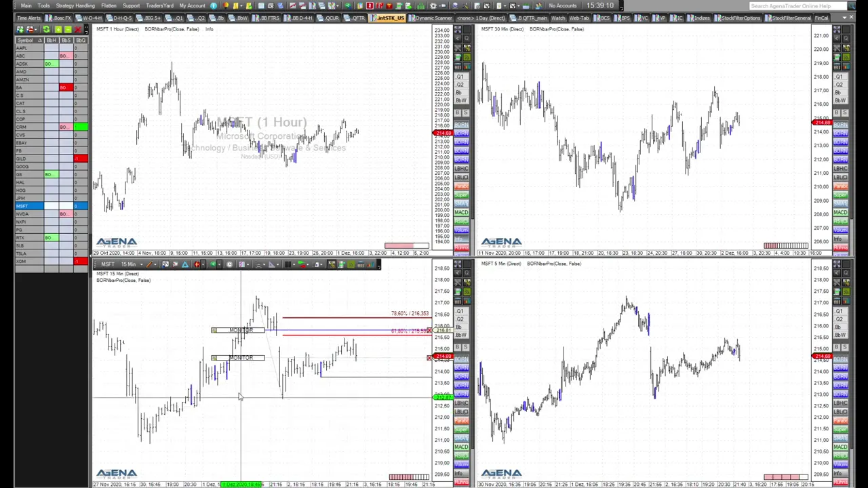The width and height of the screenshot is (868, 488).
Task: Open the Strategy Handling menu
Action: (x=75, y=5)
